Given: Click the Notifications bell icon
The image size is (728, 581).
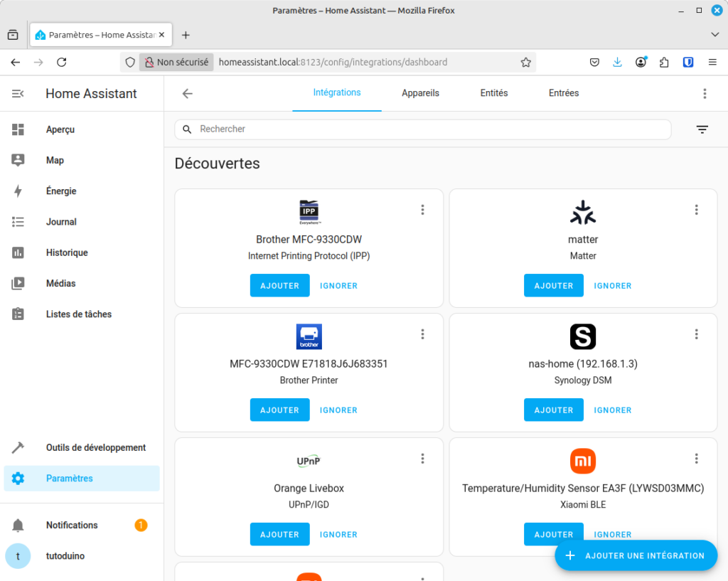Looking at the screenshot, I should pyautogui.click(x=18, y=526).
